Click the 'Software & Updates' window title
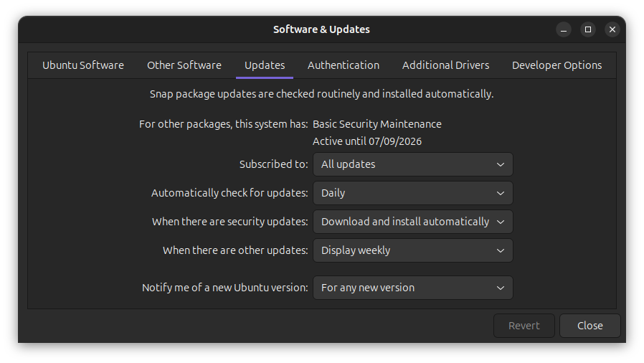The image size is (644, 363). (x=321, y=29)
